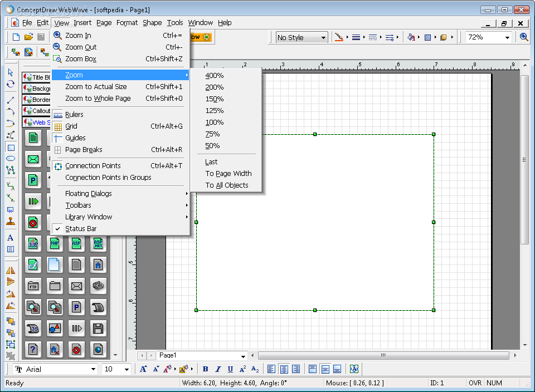
Task: Select the question mark help library shape
Action: tap(33, 349)
